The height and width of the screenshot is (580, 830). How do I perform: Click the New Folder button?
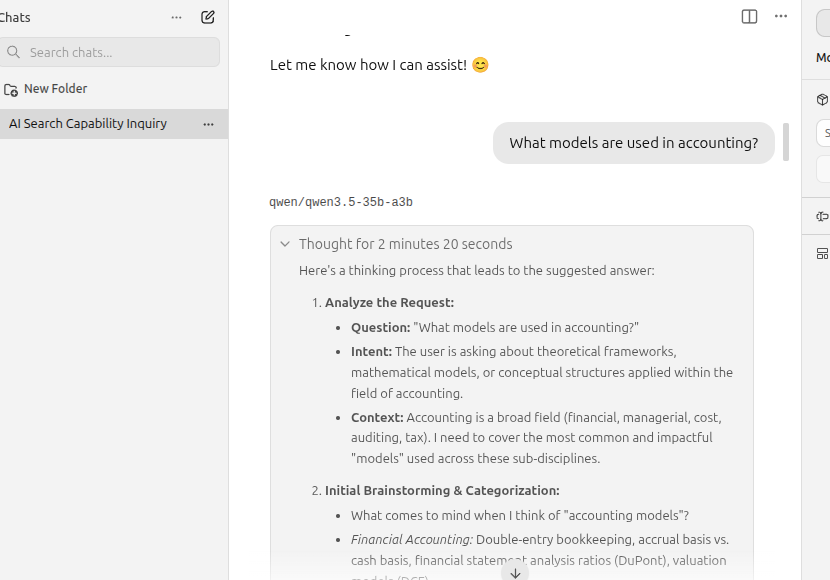click(x=55, y=89)
